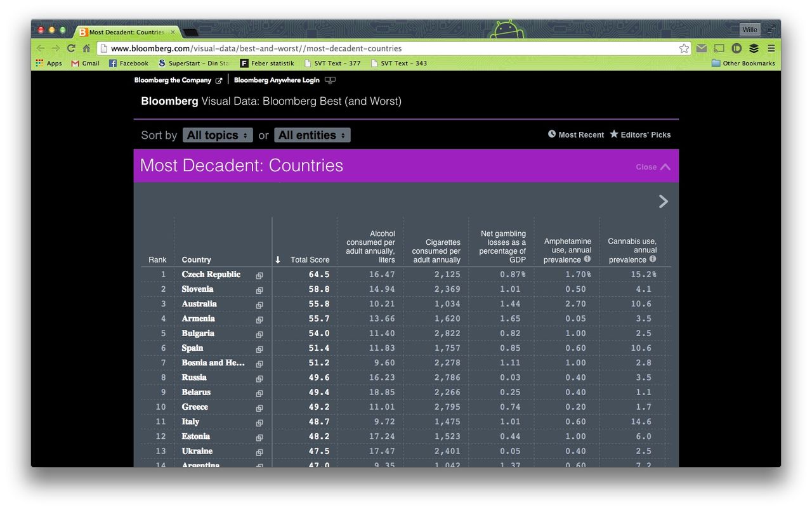Image resolution: width=812 pixels, height=510 pixels.
Task: Sort by the Country column header
Action: pos(196,259)
